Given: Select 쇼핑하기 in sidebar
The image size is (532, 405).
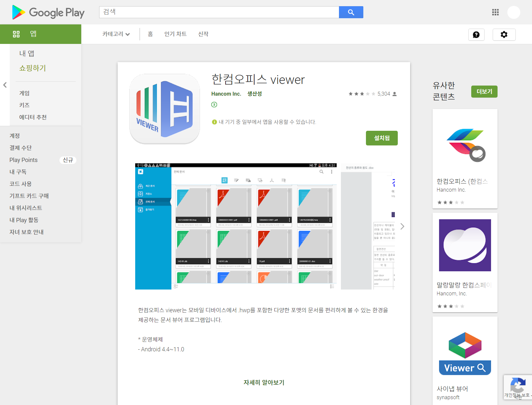Looking at the screenshot, I should [32, 68].
